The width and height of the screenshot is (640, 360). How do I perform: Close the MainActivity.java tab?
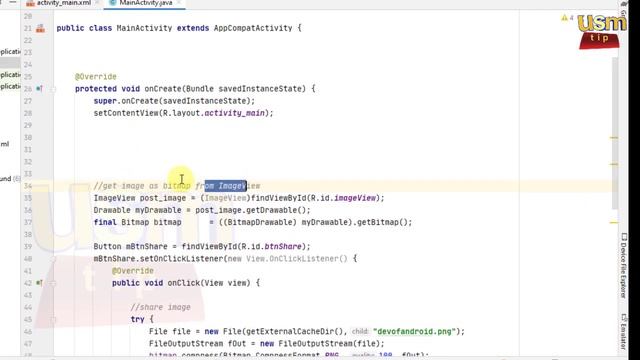click(179, 3)
